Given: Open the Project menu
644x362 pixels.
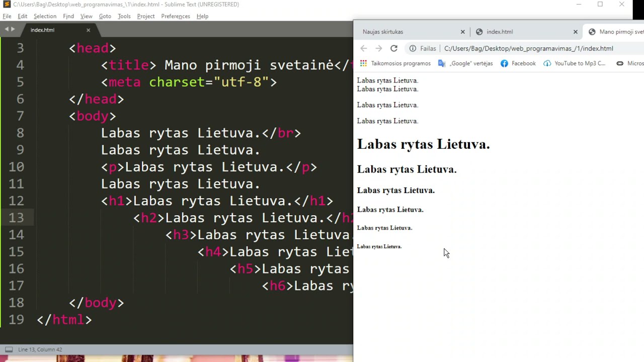Looking at the screenshot, I should click(x=146, y=16).
